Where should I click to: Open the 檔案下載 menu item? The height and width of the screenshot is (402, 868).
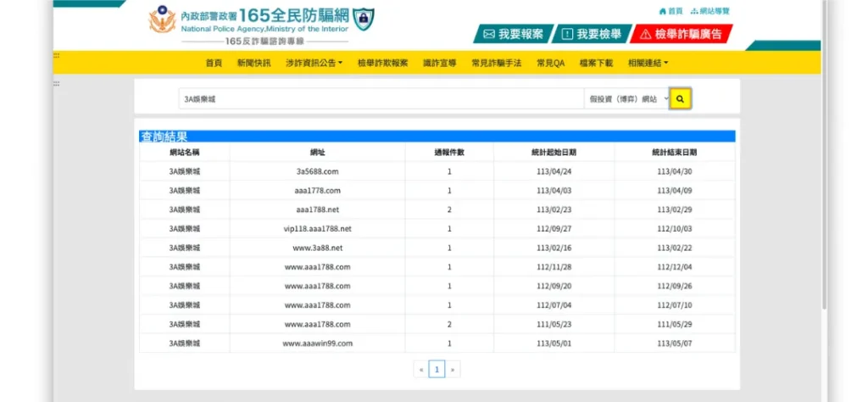point(596,63)
